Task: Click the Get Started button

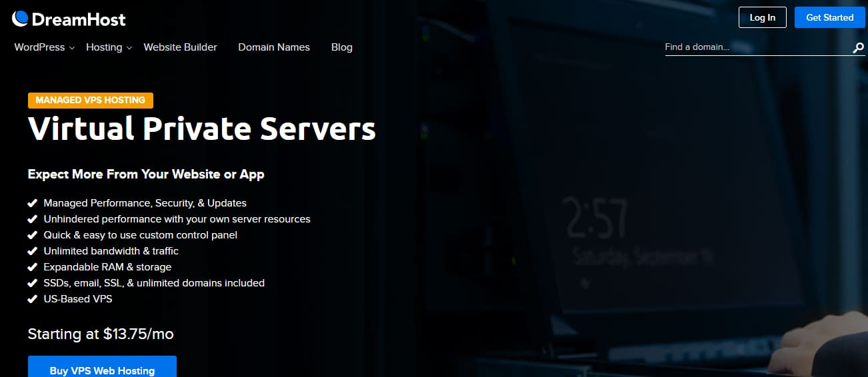Action: point(830,17)
